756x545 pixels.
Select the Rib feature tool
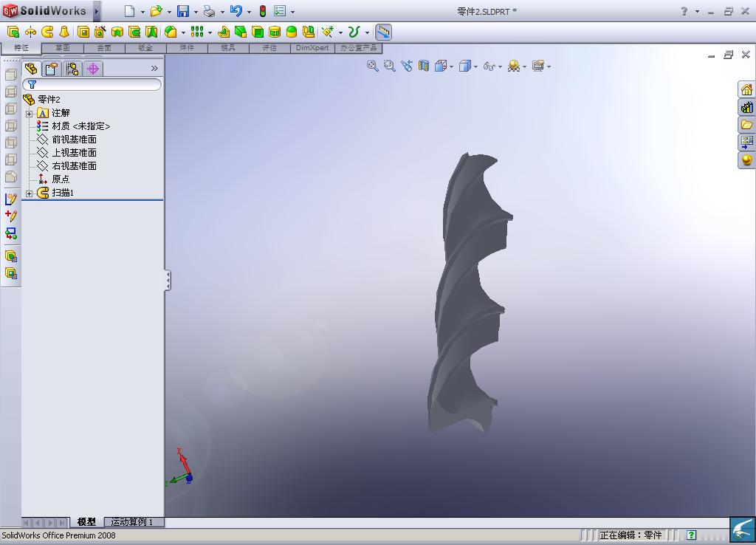click(223, 32)
